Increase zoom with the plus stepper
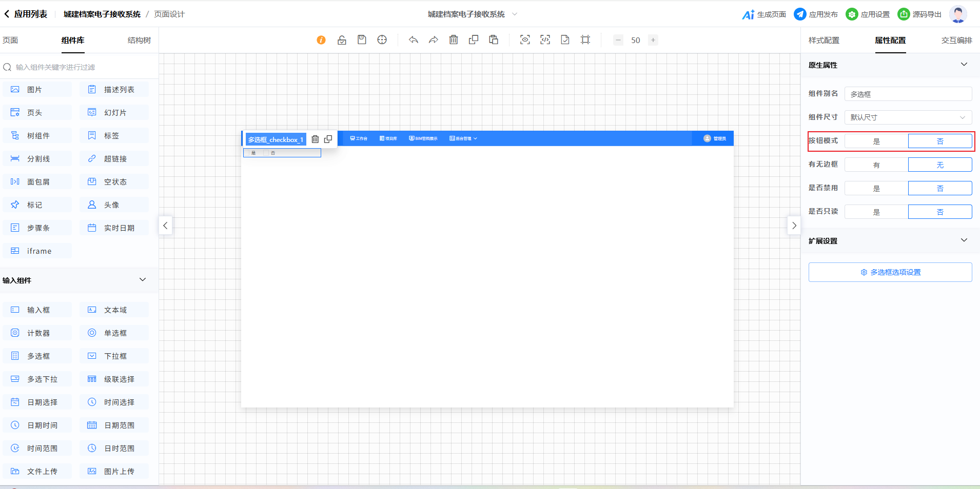 (653, 40)
